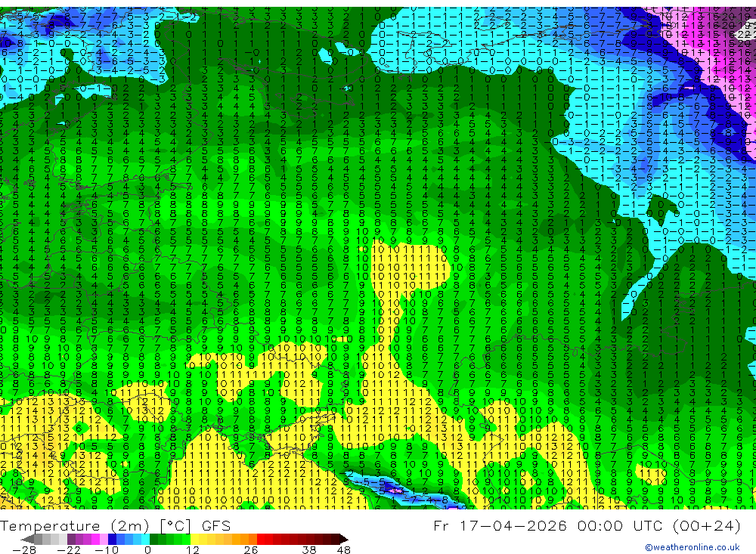
Task: Click the first yellow legend swatch above 12
Action: pyautogui.click(x=195, y=540)
